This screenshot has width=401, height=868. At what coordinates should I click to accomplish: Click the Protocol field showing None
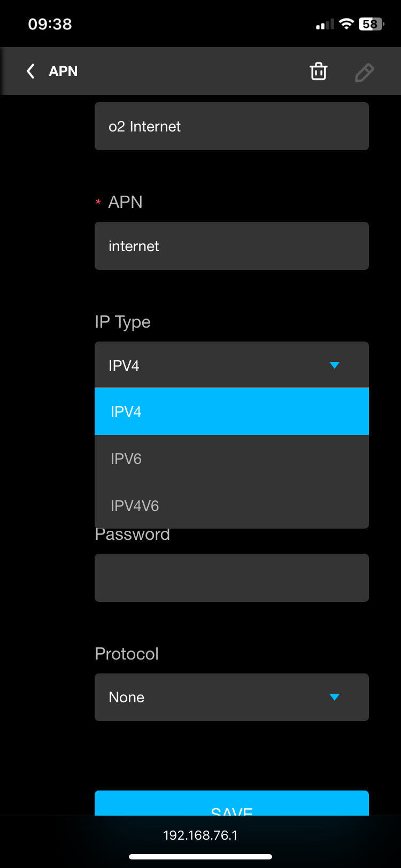click(x=214, y=697)
